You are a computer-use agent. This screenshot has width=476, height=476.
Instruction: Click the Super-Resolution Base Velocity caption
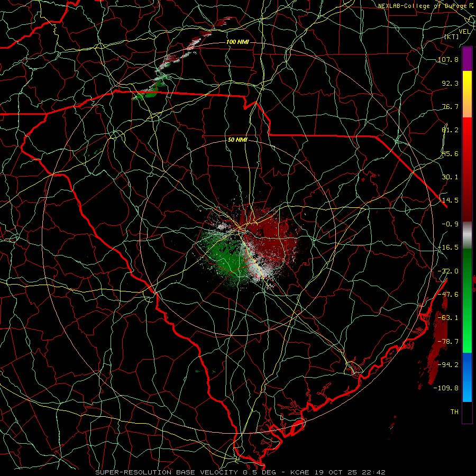(240, 472)
